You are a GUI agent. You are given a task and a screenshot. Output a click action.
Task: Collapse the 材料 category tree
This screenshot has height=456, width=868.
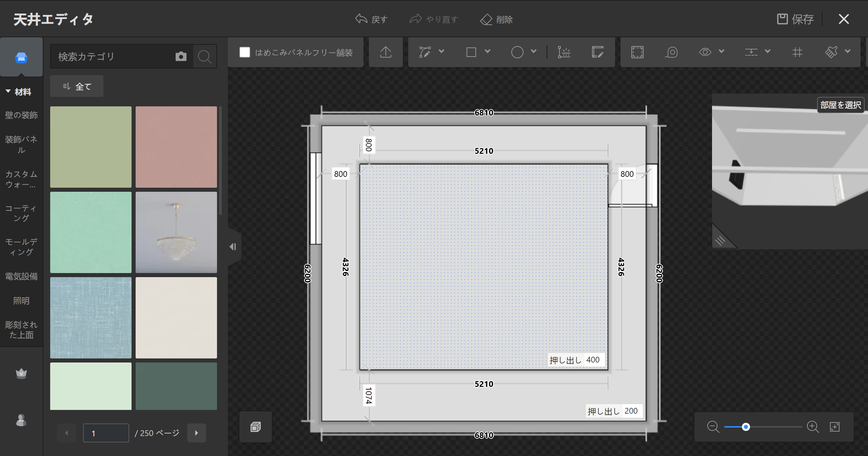coord(8,91)
